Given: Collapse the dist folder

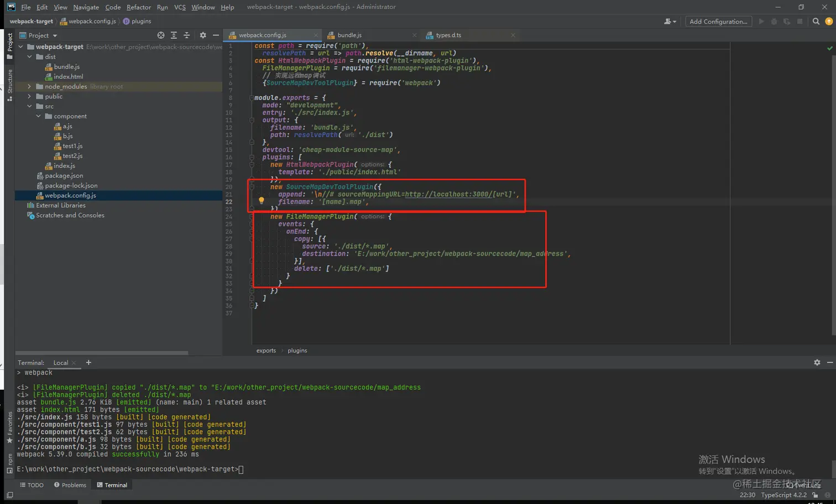Looking at the screenshot, I should click(x=30, y=57).
